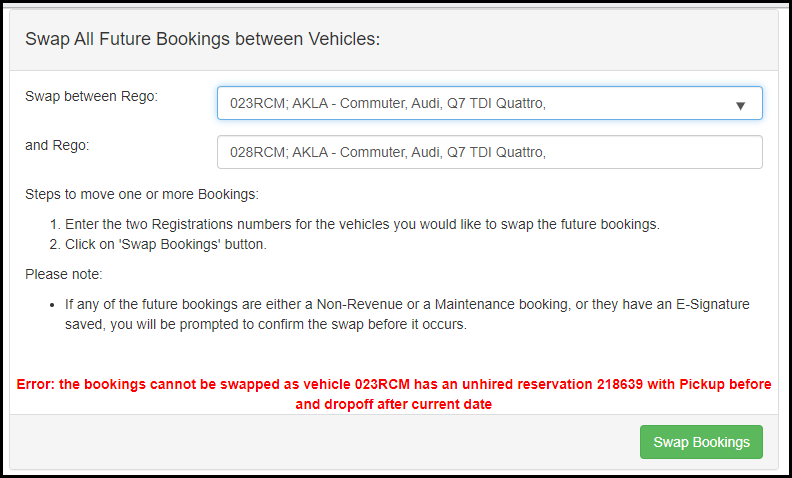Viewport: 792px width, 478px height.
Task: Click the 'and Rego:' label
Action: tap(57, 146)
